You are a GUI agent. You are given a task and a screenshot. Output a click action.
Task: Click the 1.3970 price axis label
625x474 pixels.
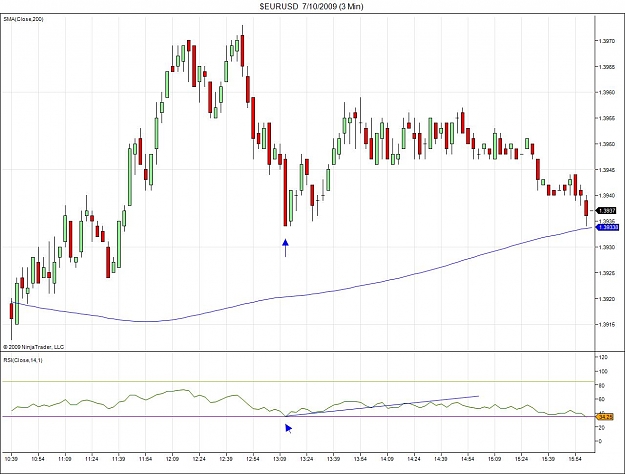coord(607,41)
